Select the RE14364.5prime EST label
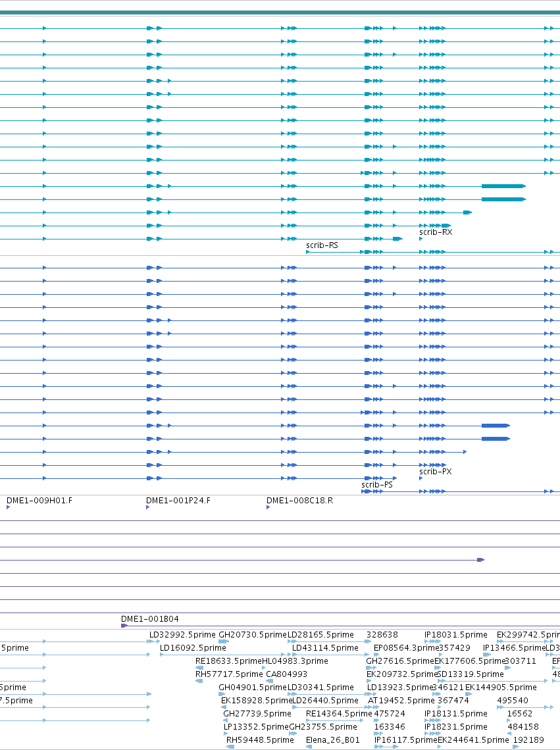560x750 pixels. click(339, 714)
